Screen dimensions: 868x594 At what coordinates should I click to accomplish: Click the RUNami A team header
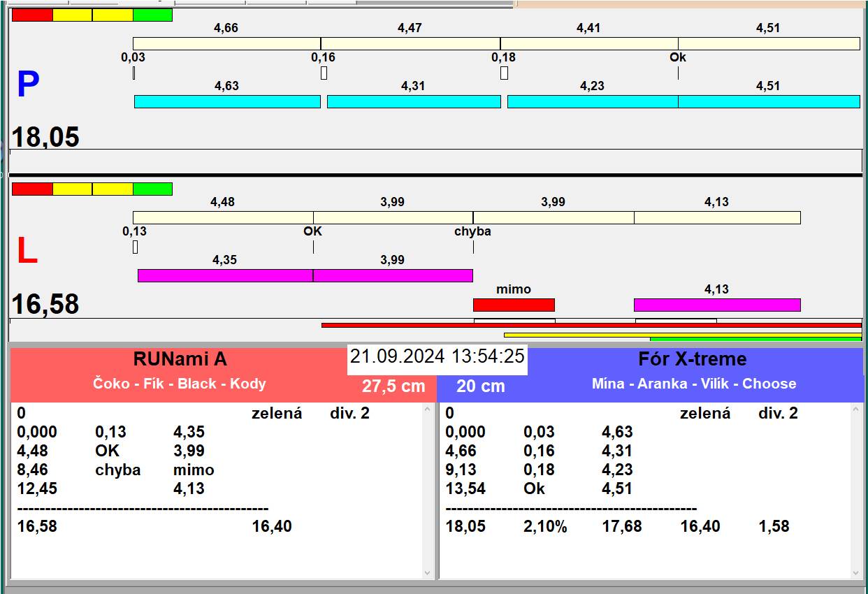pyautogui.click(x=180, y=359)
